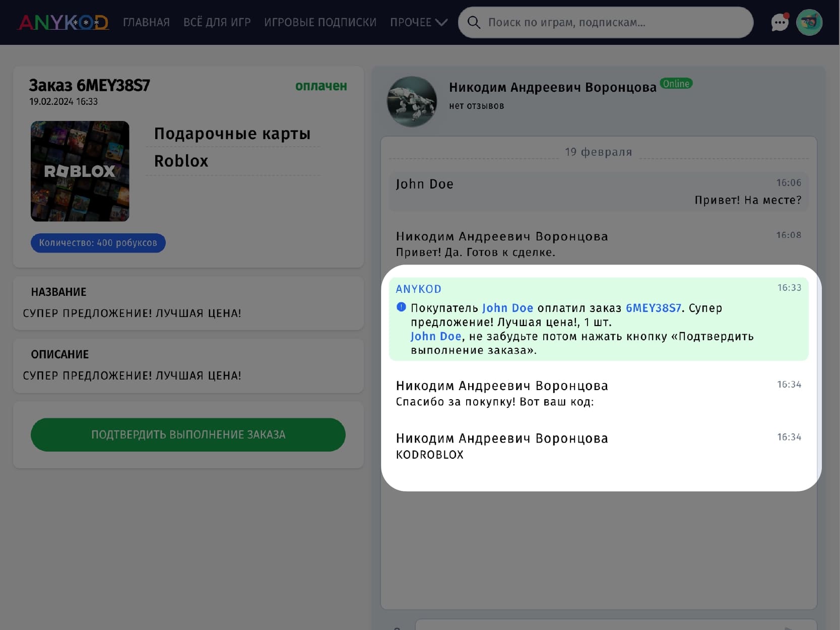Click the Roblox product name
This screenshot has height=630, width=840.
tap(181, 161)
